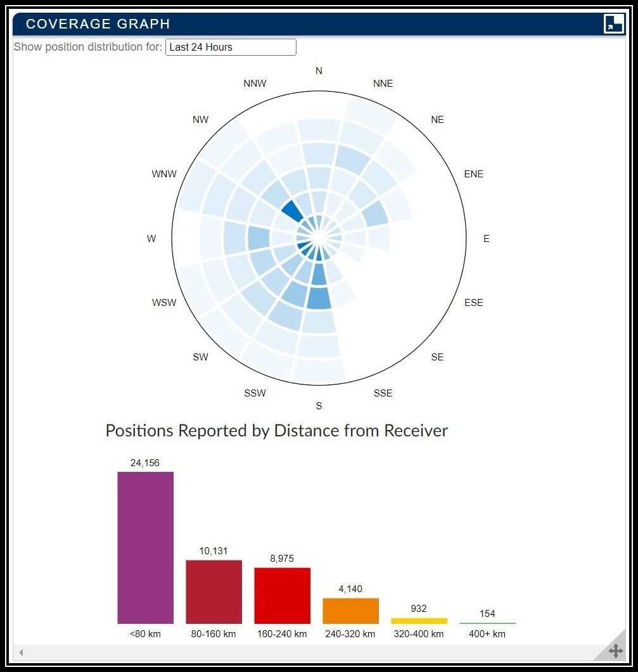Click the ENE compass direction label

(x=473, y=174)
